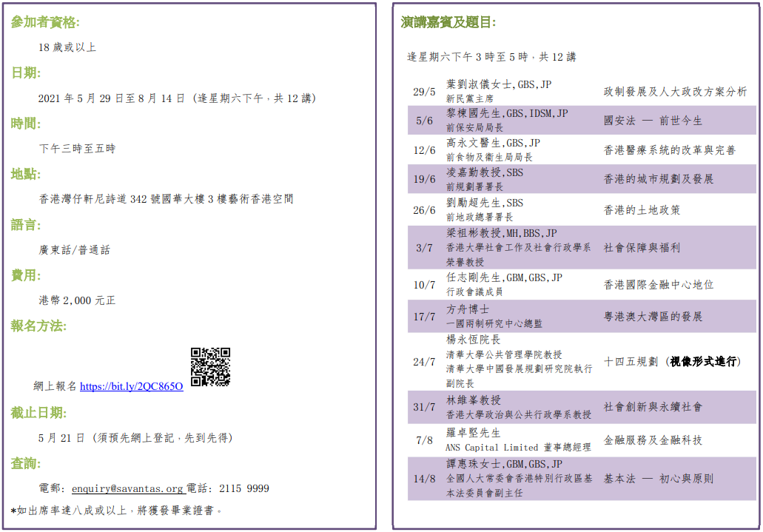Click the topic 金融服務及金融科技

pos(653,440)
